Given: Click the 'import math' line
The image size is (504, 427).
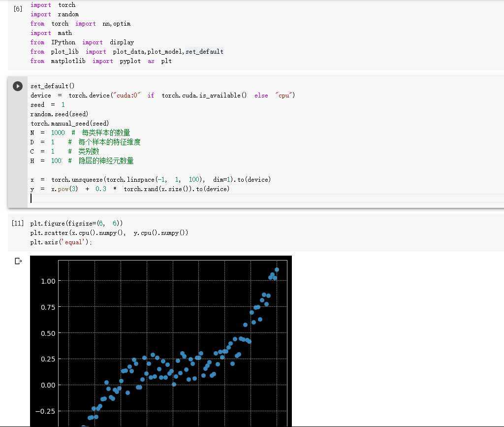Looking at the screenshot, I should click(51, 33).
